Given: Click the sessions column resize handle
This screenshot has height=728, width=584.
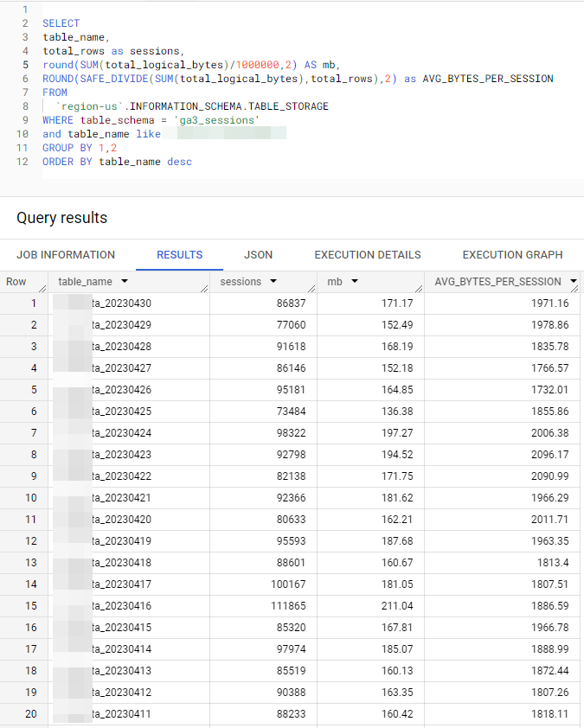Looking at the screenshot, I should (311, 289).
